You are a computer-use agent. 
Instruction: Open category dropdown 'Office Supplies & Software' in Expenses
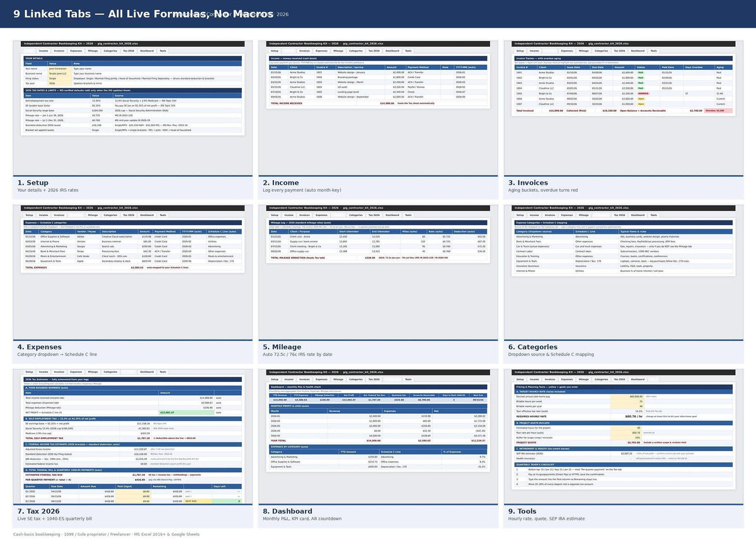(x=57, y=236)
